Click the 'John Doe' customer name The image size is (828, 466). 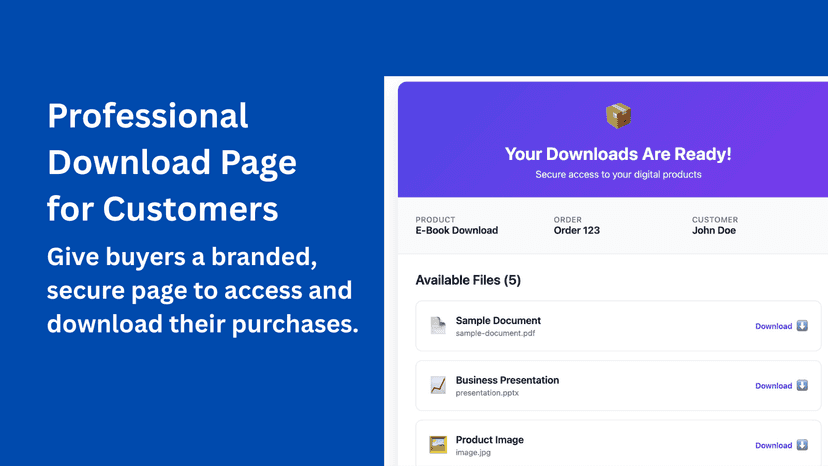[x=714, y=230]
